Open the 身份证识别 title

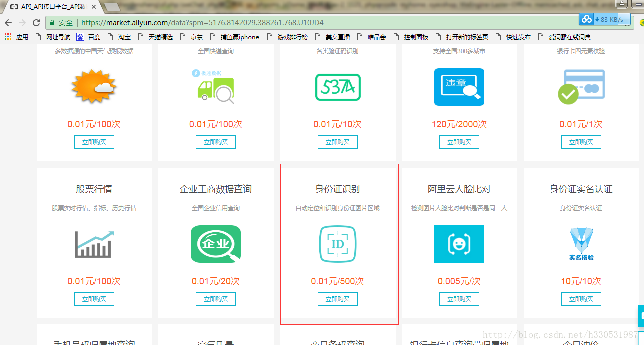click(x=337, y=189)
